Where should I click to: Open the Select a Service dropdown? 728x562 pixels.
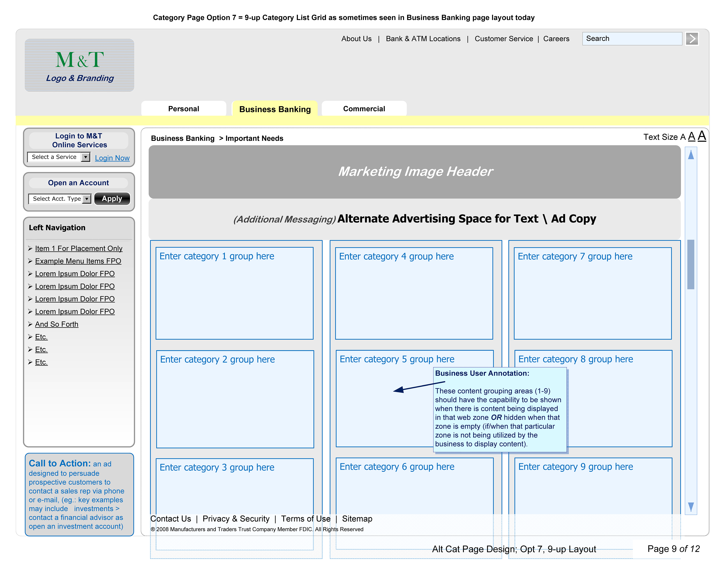click(x=86, y=157)
